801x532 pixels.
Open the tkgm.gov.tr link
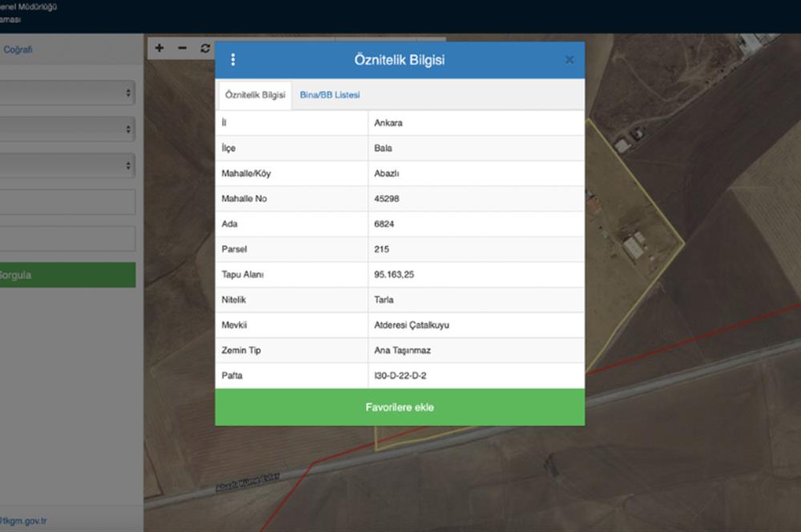point(26,521)
